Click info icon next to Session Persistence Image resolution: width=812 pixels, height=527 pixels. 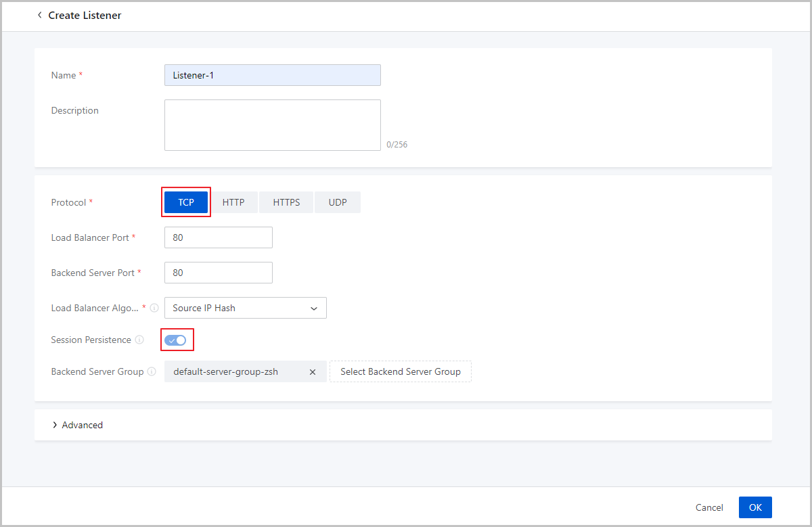139,340
